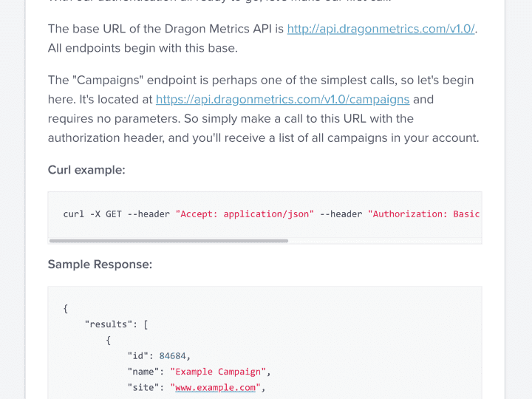Image resolution: width=532 pixels, height=399 pixels.
Task: Open the Dragon Metrics API base URL link
Action: coord(381,30)
